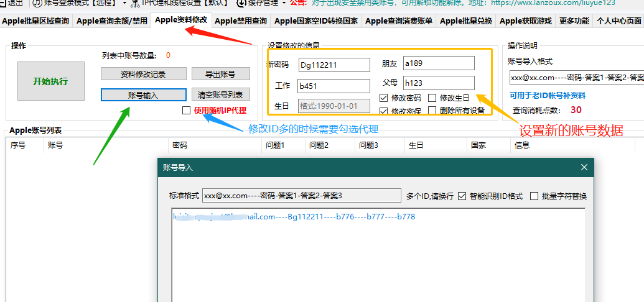
Task: Expand the 账号登录模式 dropdown arrow
Action: (125, 3)
